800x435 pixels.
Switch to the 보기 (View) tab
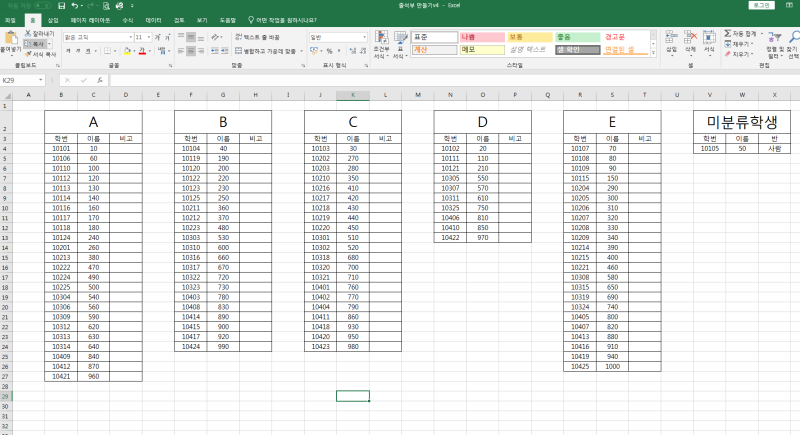point(202,20)
